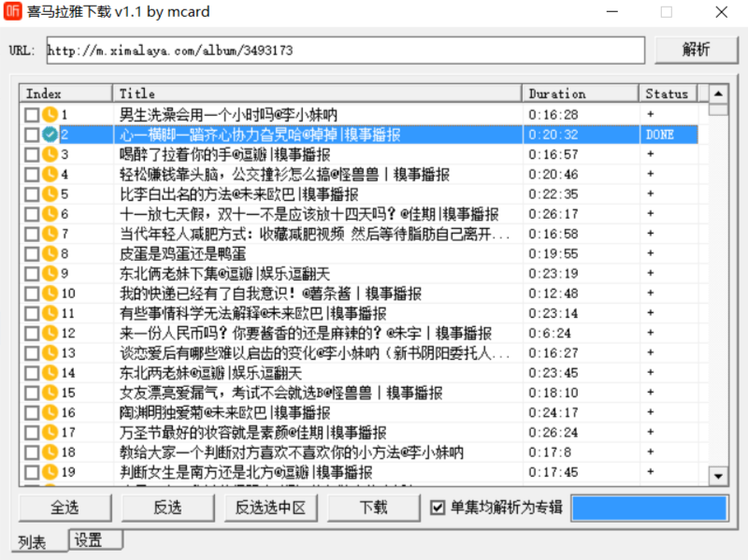Click the orange clock icon in row 1
This screenshot has width=748, height=560.
point(50,114)
